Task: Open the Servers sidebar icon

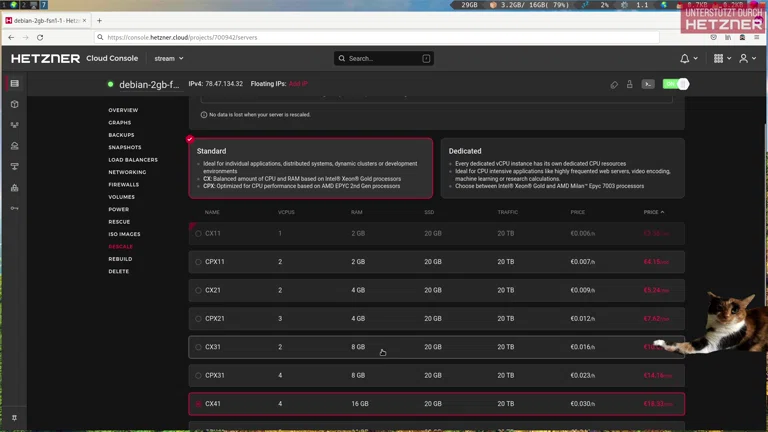Action: (x=15, y=84)
